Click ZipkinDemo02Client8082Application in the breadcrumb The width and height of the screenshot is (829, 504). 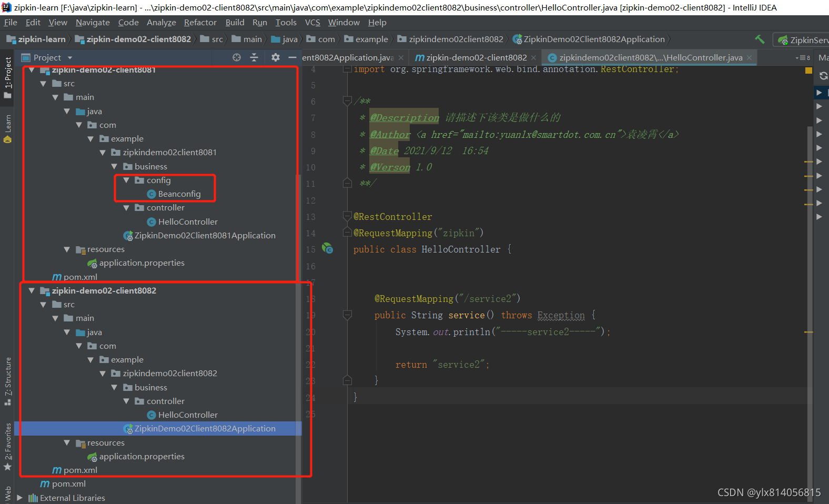point(589,39)
